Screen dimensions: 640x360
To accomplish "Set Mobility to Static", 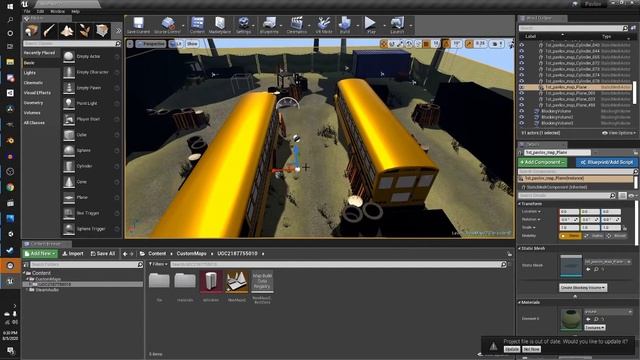I will point(570,236).
